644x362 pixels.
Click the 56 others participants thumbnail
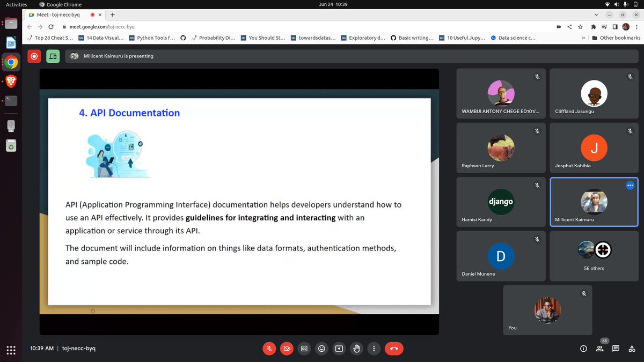(x=594, y=256)
